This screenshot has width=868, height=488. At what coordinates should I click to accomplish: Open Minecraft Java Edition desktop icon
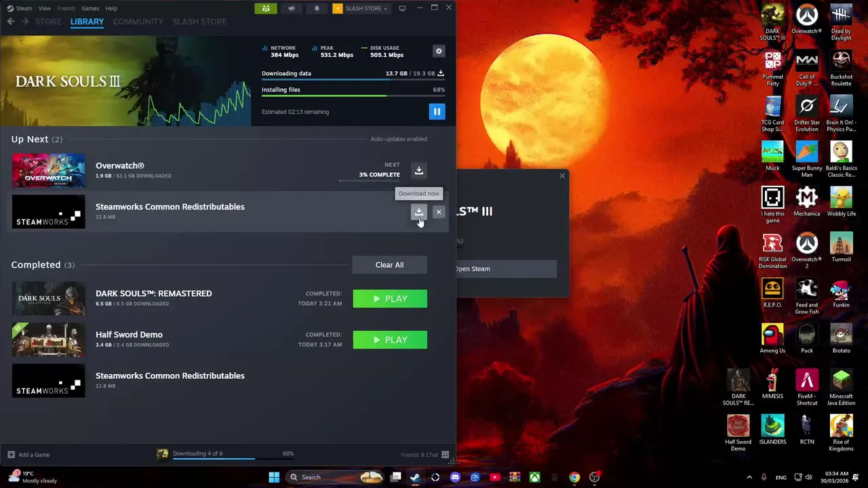click(x=841, y=387)
